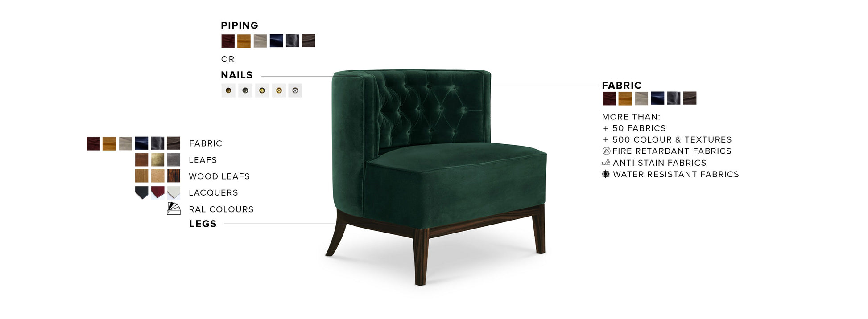Select the black lacquer swatch
The width and height of the screenshot is (868, 319).
tap(141, 192)
